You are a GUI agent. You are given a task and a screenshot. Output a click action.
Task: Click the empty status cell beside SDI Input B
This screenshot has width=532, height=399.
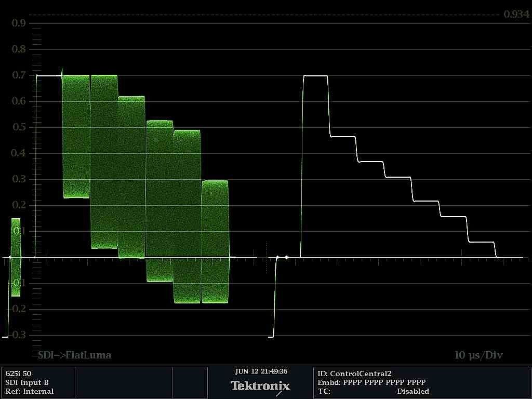(x=123, y=382)
